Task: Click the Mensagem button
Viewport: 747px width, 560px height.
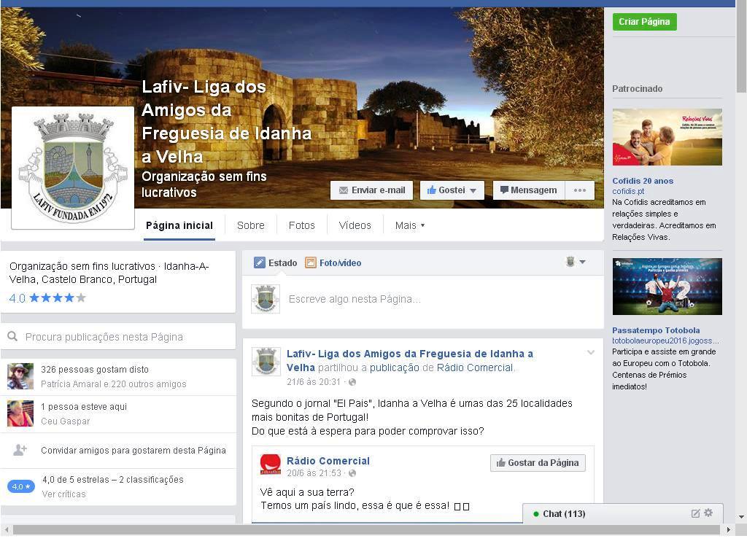Action: point(528,190)
